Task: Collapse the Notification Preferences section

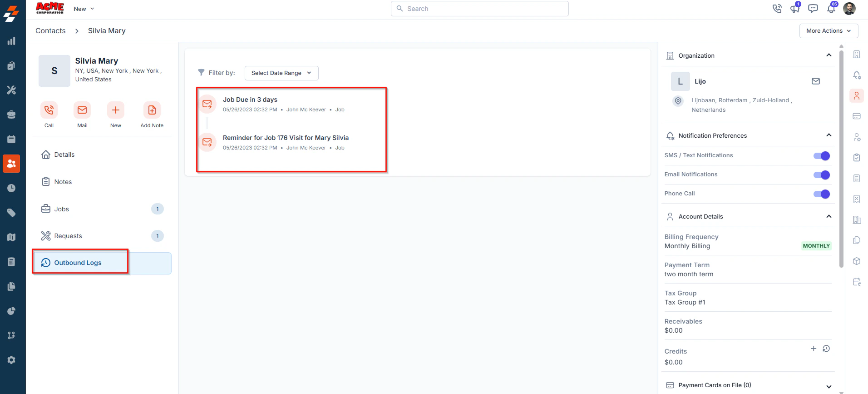Action: tap(829, 135)
